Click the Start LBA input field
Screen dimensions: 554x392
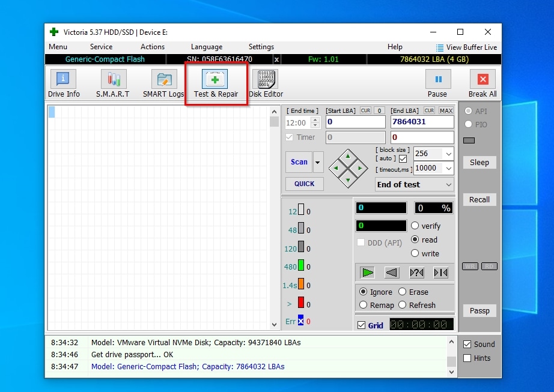tap(356, 122)
